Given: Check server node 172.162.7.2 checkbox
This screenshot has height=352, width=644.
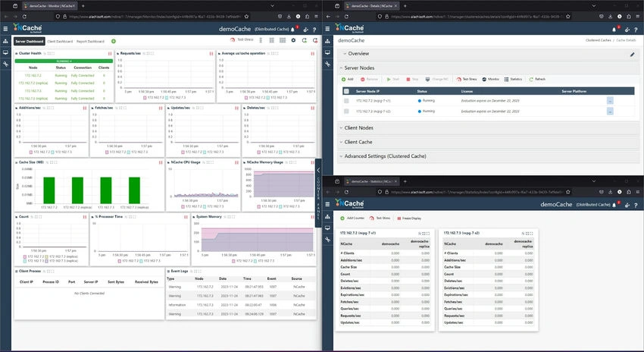Looking at the screenshot, I should tap(347, 101).
